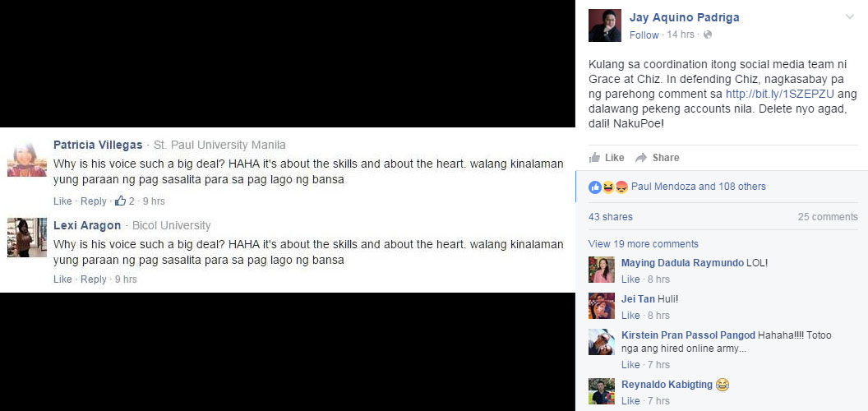Viewport: 868px width, 411px height.
Task: Show who reacted: Paul Mendoza and 108 others
Action: [698, 187]
